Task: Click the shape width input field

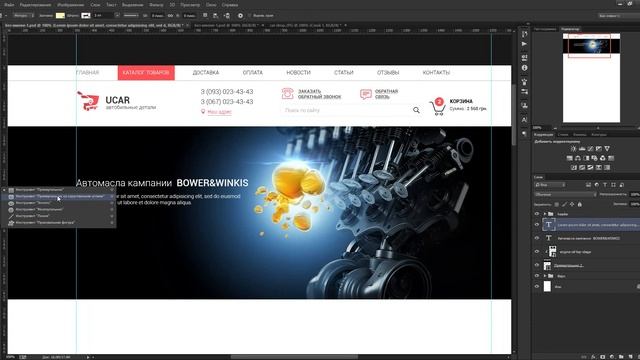Action: point(158,16)
